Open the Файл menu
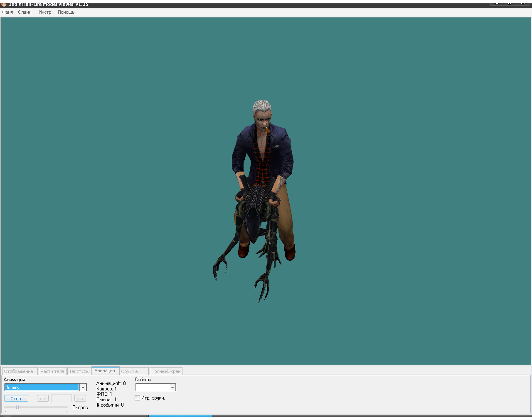 click(7, 12)
